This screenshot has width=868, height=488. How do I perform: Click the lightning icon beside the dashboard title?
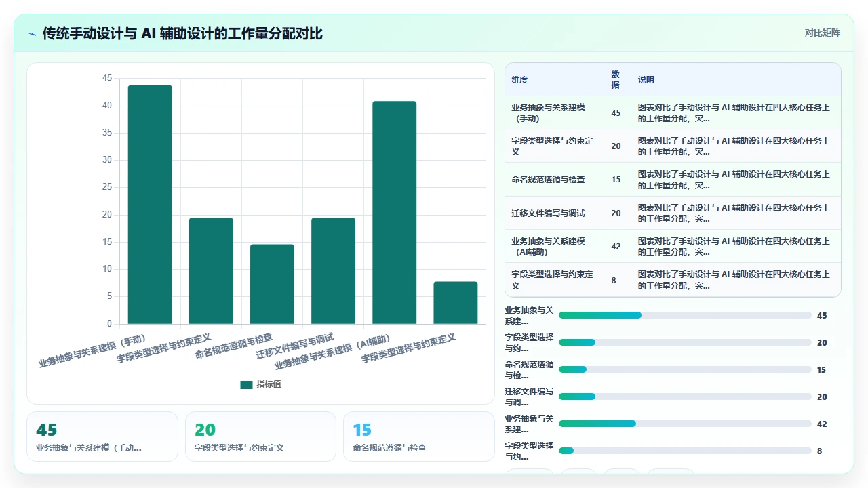coord(32,34)
